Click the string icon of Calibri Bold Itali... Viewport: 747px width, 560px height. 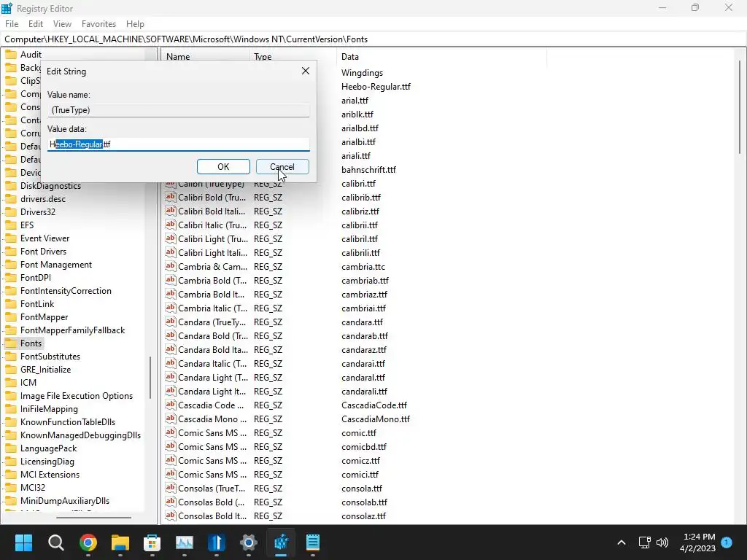click(x=170, y=211)
